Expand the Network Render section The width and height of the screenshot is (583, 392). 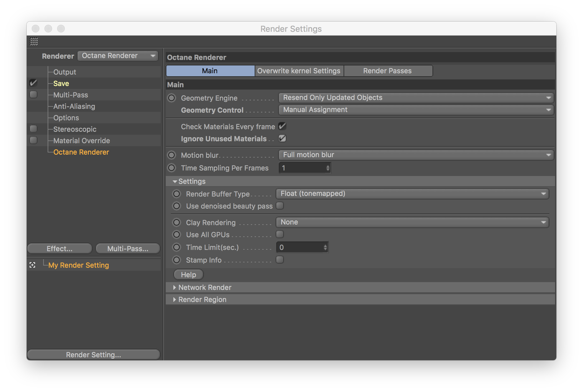point(174,287)
